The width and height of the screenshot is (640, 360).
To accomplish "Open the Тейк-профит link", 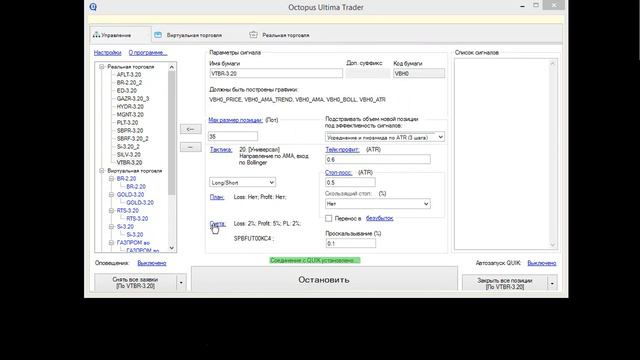I will pos(342,150).
